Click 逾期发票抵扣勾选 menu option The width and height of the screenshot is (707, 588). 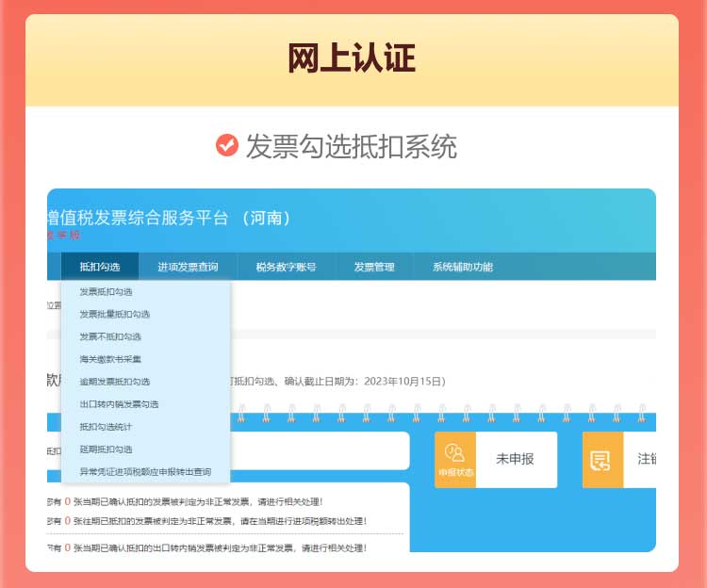[x=114, y=382]
